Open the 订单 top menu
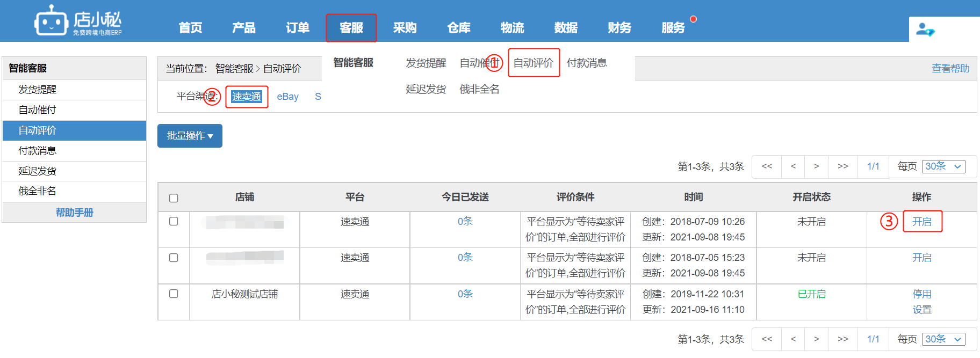 (x=297, y=28)
